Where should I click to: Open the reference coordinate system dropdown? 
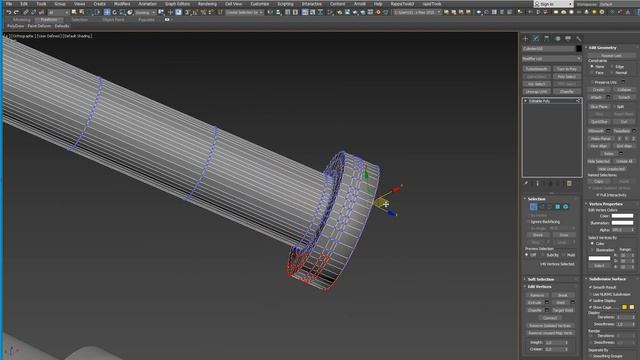click(x=145, y=13)
